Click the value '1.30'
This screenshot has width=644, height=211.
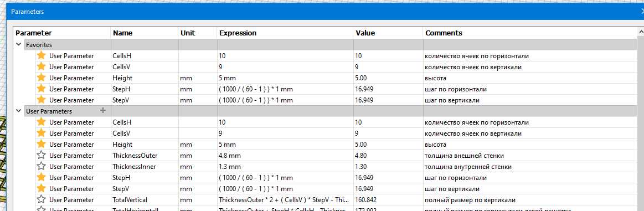361,167
